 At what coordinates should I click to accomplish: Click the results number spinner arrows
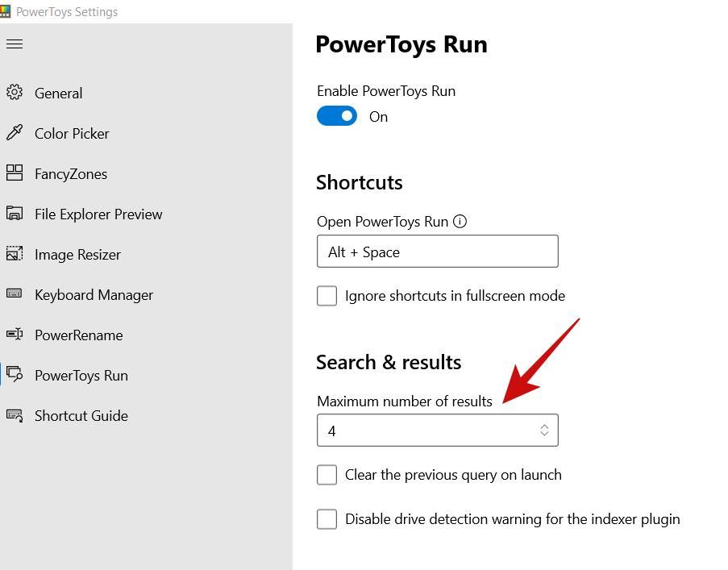pos(544,431)
